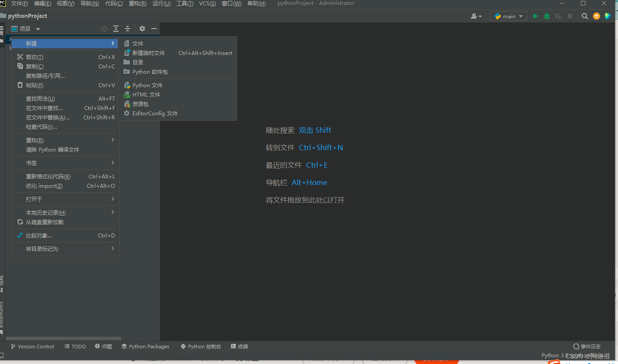
Task: Choose 复制 from context menu
Action: (65, 66)
